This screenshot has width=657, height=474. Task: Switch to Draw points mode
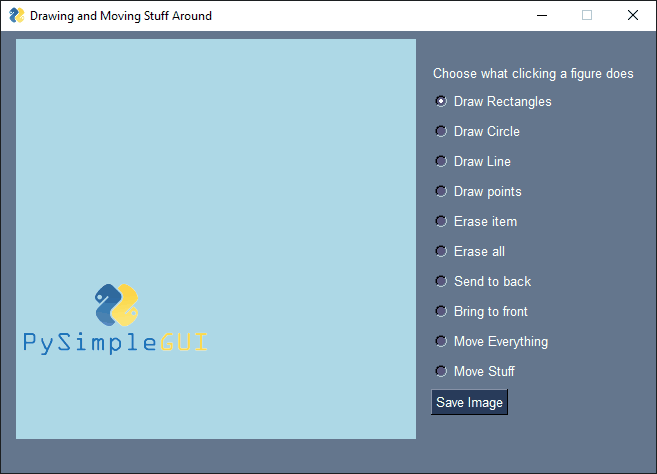[x=441, y=191]
